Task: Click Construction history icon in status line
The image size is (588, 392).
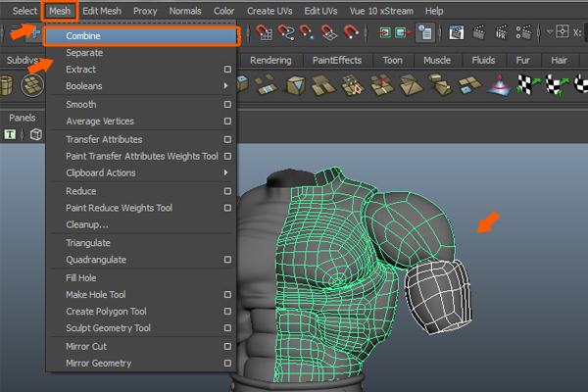Action: pos(424,32)
